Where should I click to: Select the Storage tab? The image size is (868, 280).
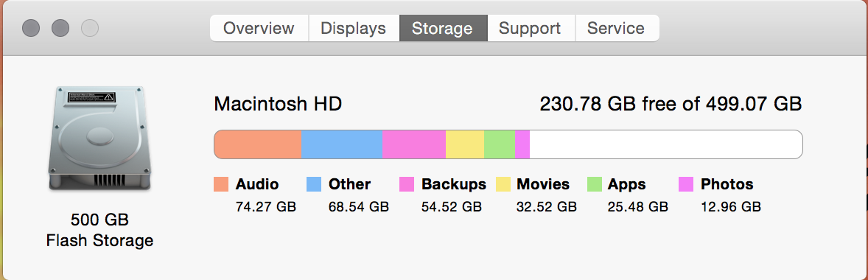coord(443,28)
